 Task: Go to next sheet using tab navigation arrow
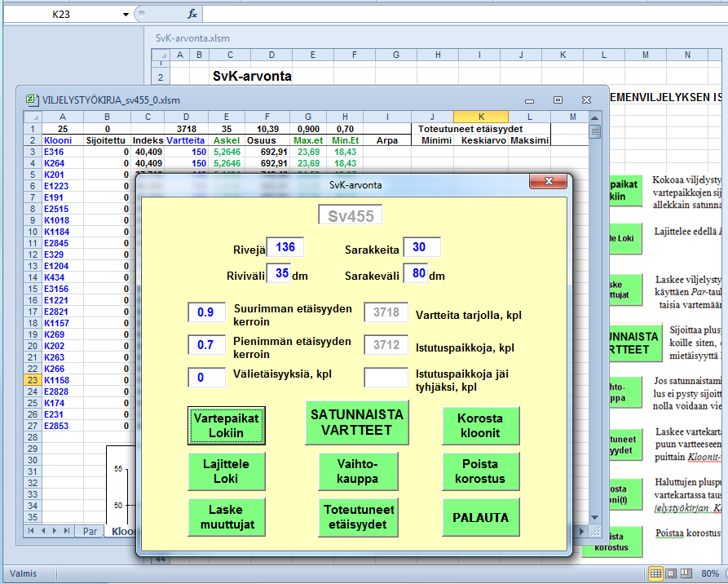click(55, 530)
